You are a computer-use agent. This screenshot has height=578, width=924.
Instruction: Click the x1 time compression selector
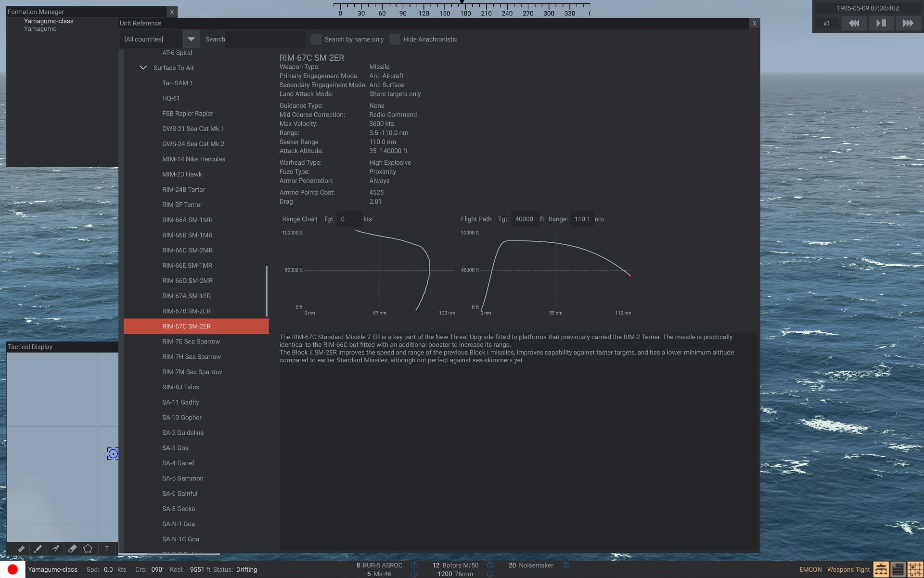(x=826, y=24)
